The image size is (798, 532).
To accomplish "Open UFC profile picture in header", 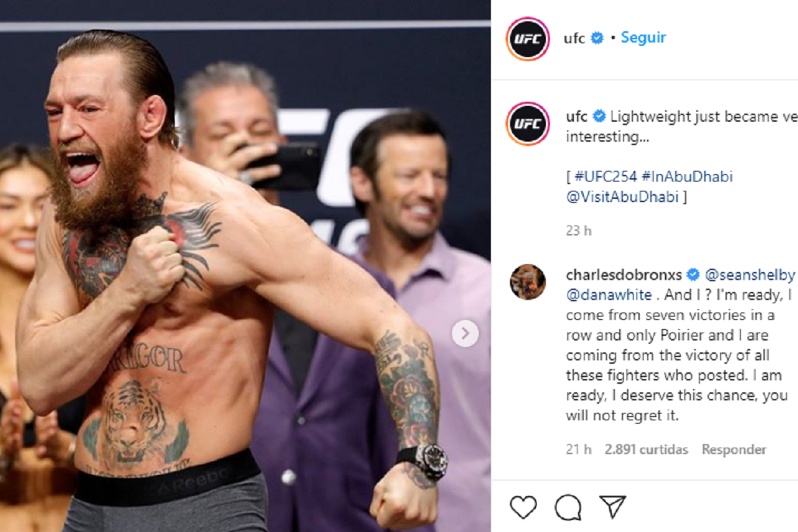I will coord(527,39).
